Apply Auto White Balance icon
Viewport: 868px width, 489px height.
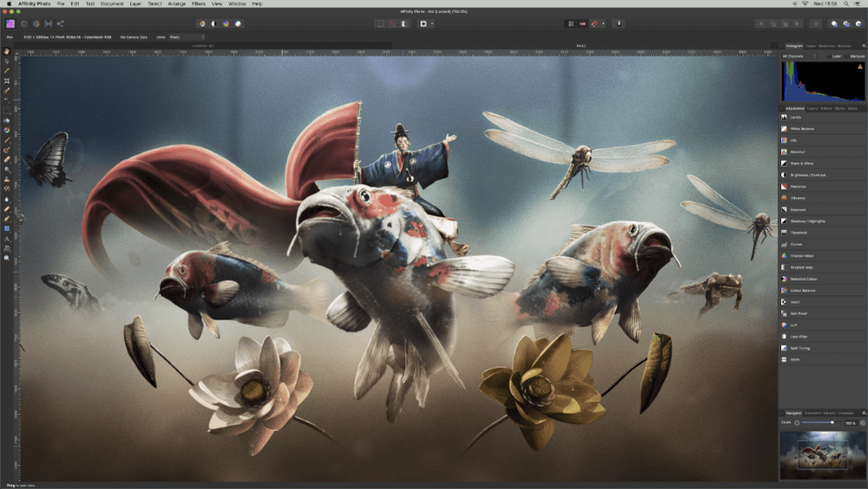click(x=238, y=23)
